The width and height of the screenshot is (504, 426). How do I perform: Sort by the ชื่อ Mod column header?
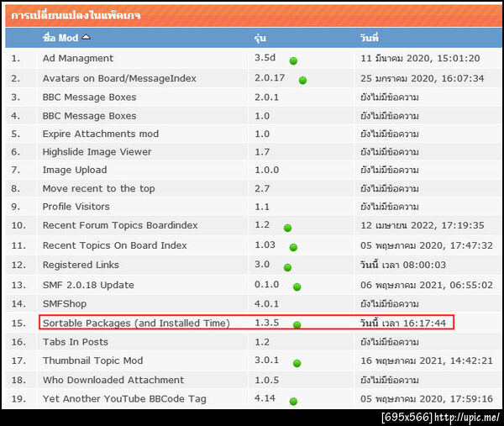coord(60,38)
